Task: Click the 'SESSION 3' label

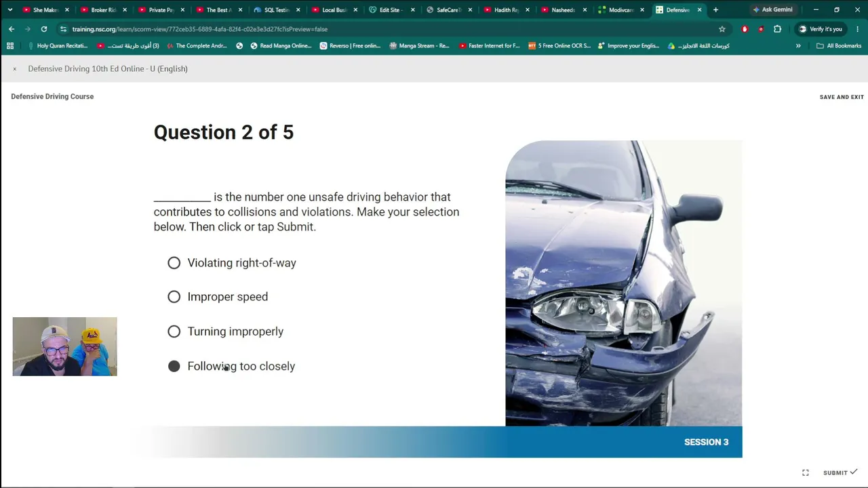Action: point(706,442)
